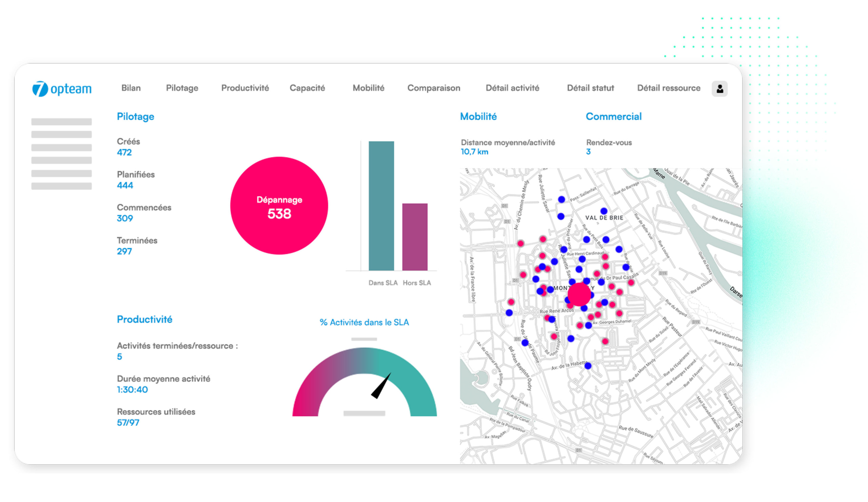Select the Dépannage 538 bubble
This screenshot has height=502, width=868.
point(279,206)
